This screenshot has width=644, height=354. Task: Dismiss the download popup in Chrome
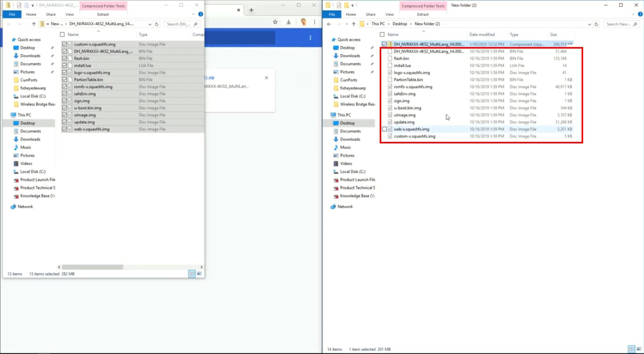tap(267, 78)
